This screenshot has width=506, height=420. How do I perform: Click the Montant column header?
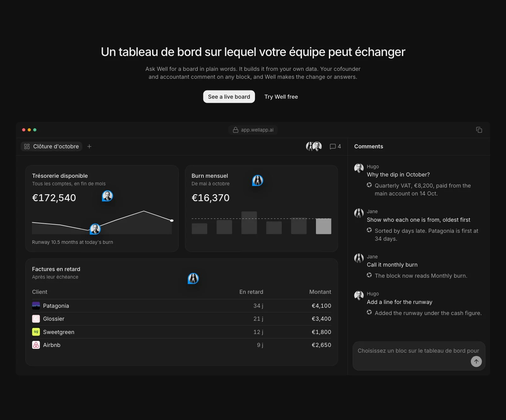coord(320,292)
